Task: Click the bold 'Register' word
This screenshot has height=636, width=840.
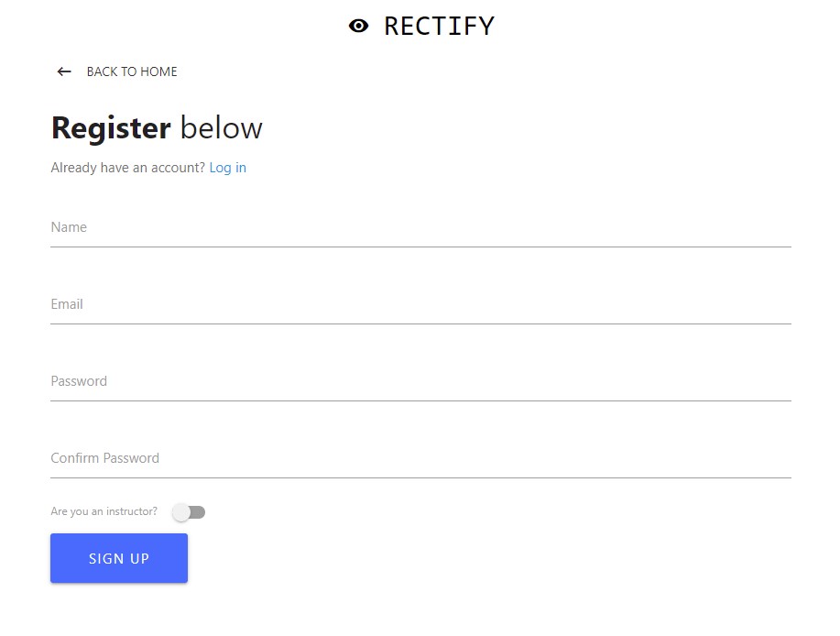Action: tap(110, 127)
